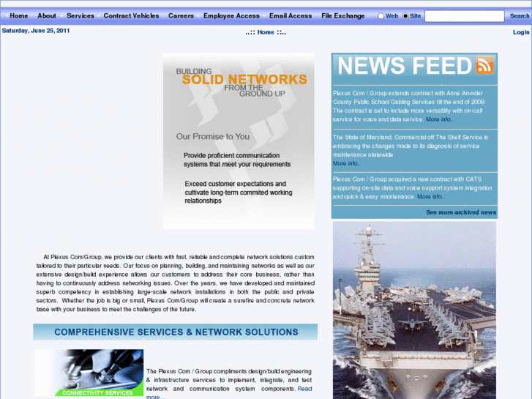Click Read more for connectivity services
Viewport: 532px width, 399px height.
(x=304, y=389)
